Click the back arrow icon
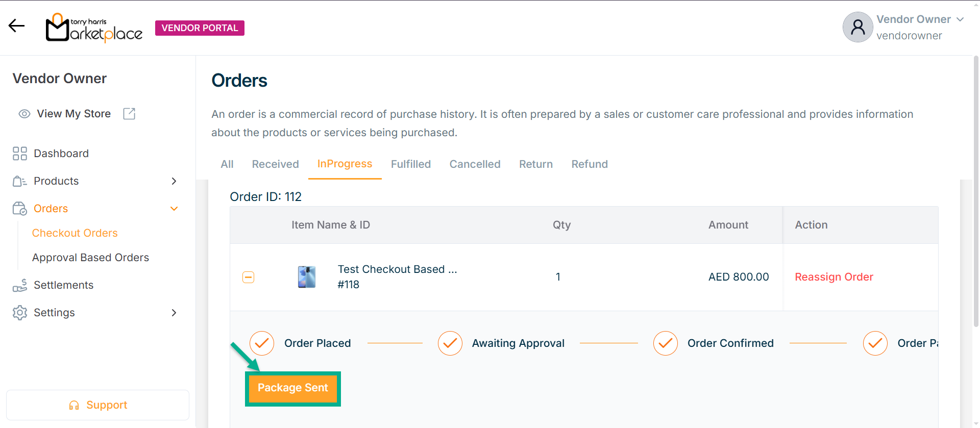 (16, 26)
